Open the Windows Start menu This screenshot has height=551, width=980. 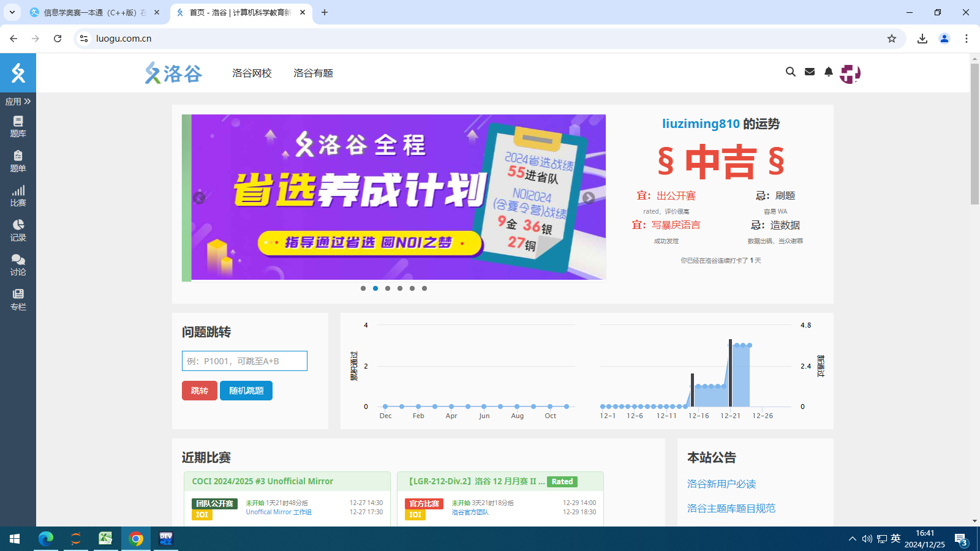pos(15,539)
